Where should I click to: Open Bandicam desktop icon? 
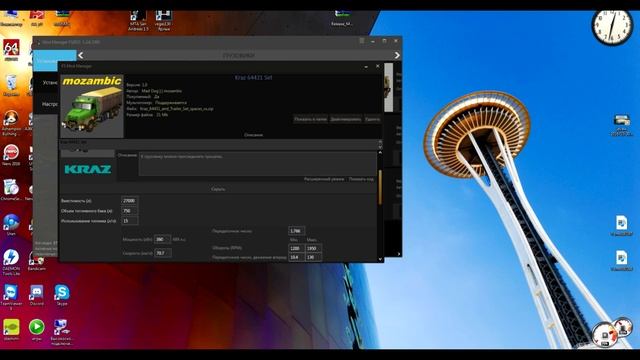click(36, 261)
